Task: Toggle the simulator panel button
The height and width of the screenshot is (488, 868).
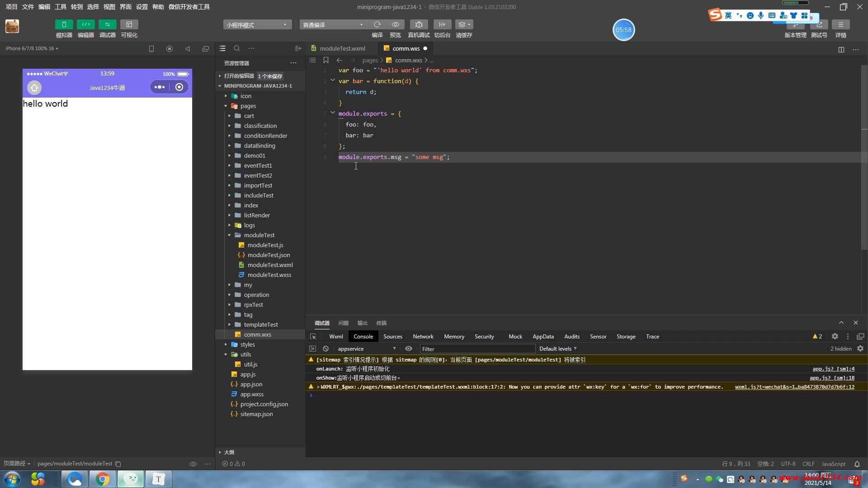Action: click(64, 24)
